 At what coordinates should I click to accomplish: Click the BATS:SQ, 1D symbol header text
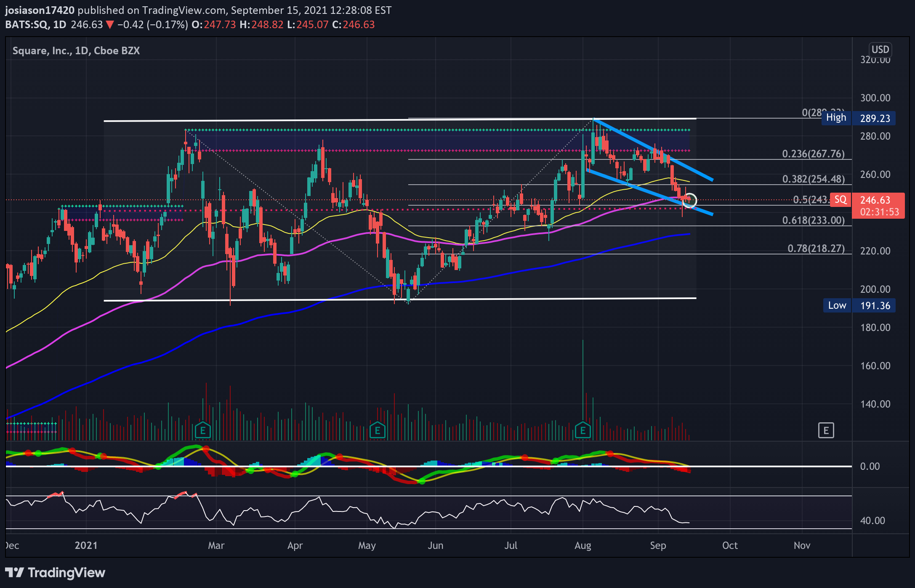[36, 24]
